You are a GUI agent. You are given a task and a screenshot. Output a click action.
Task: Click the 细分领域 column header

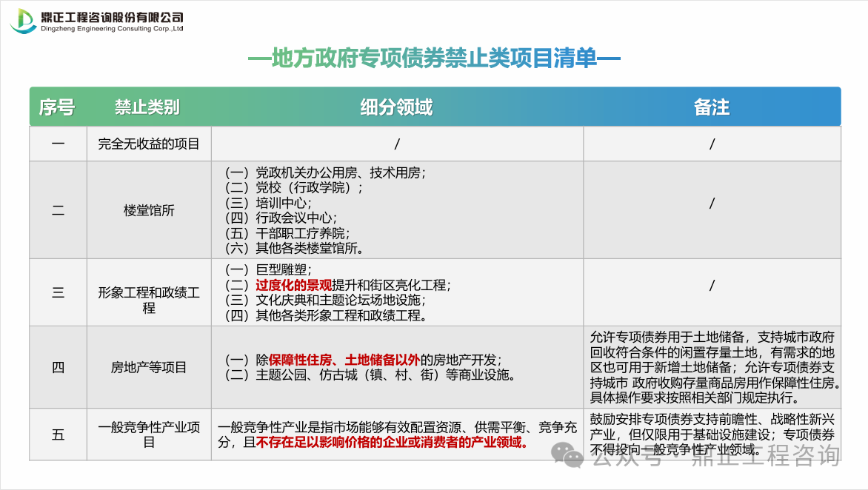[396, 107]
